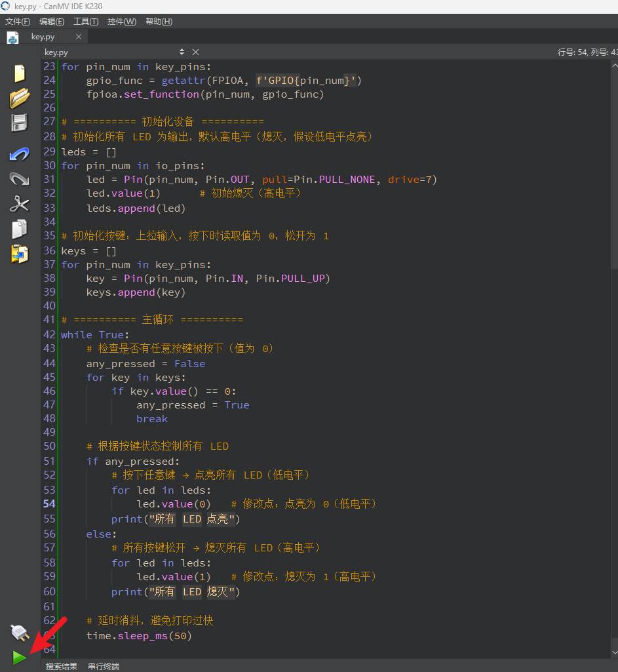The height and width of the screenshot is (672, 618).
Task: Click the '主循环' comment on line 41
Action: coord(157,320)
